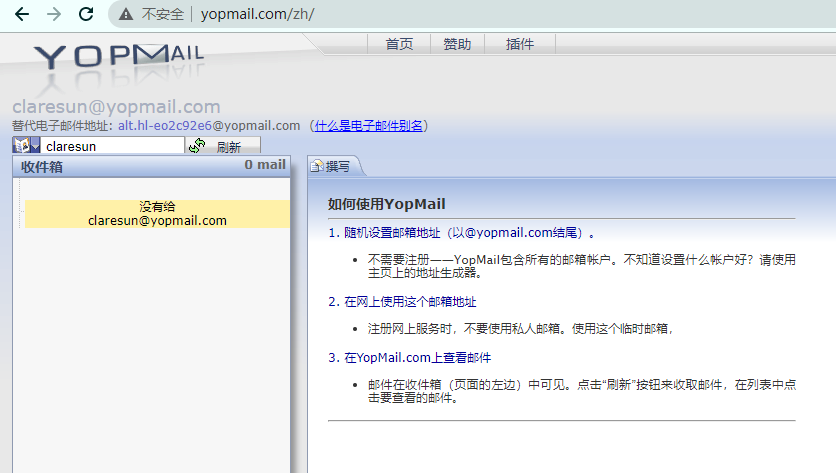Screen dimensions: 836x473
Task: Reload the page with the refresh icon
Action: click(x=86, y=14)
